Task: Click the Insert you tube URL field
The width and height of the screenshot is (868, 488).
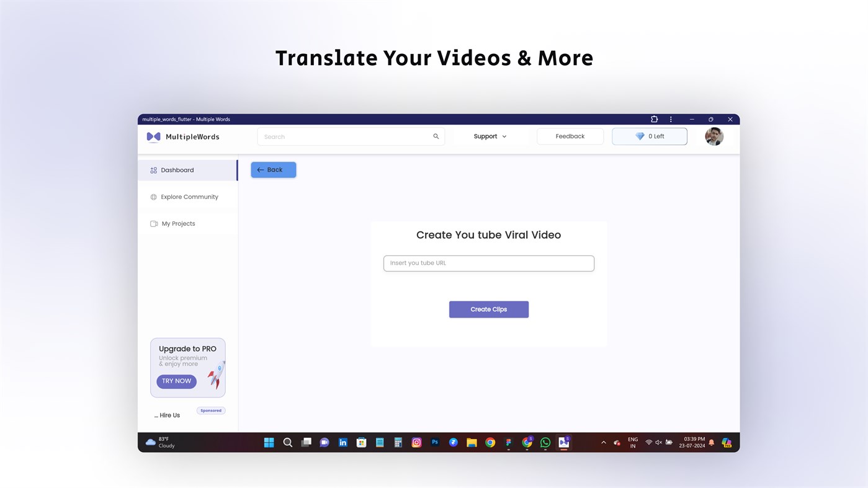Action: point(488,263)
